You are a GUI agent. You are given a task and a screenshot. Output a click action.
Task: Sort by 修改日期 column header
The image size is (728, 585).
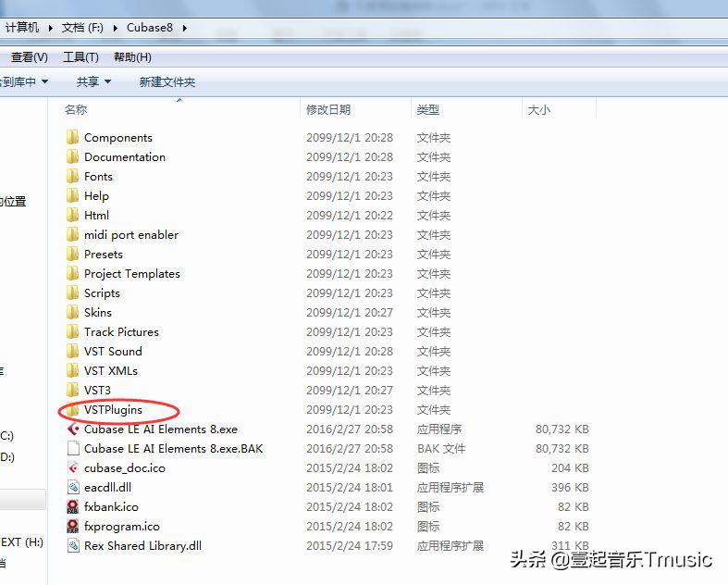tap(328, 109)
